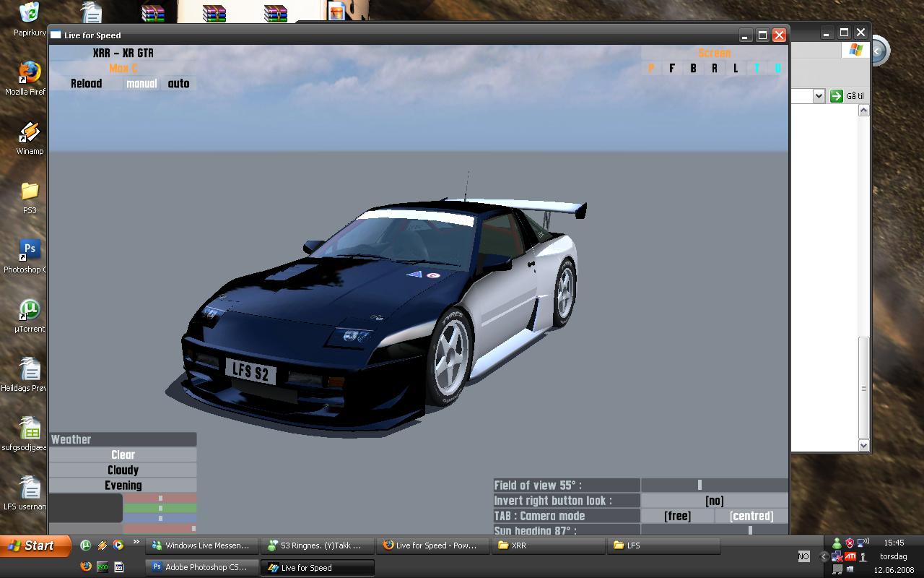
Task: Click the wireless network tray icon
Action: (x=863, y=543)
